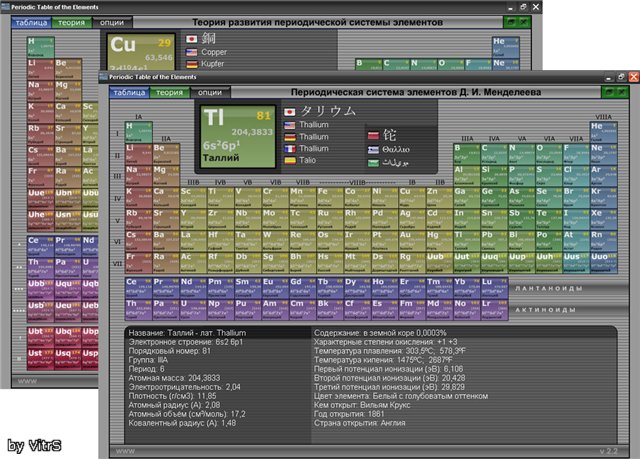640x459 pixels.
Task: Click the Japanese flag icon next to タリウム
Action: tap(290, 111)
